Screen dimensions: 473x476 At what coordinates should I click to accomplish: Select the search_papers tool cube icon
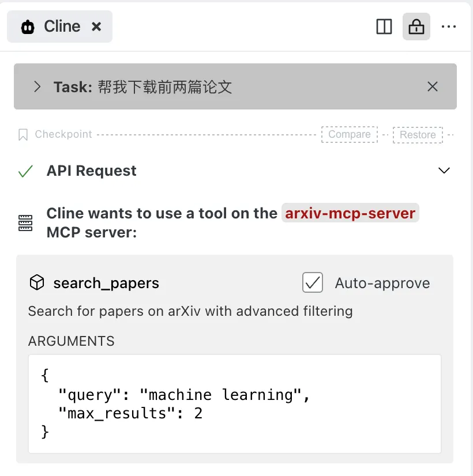point(36,283)
